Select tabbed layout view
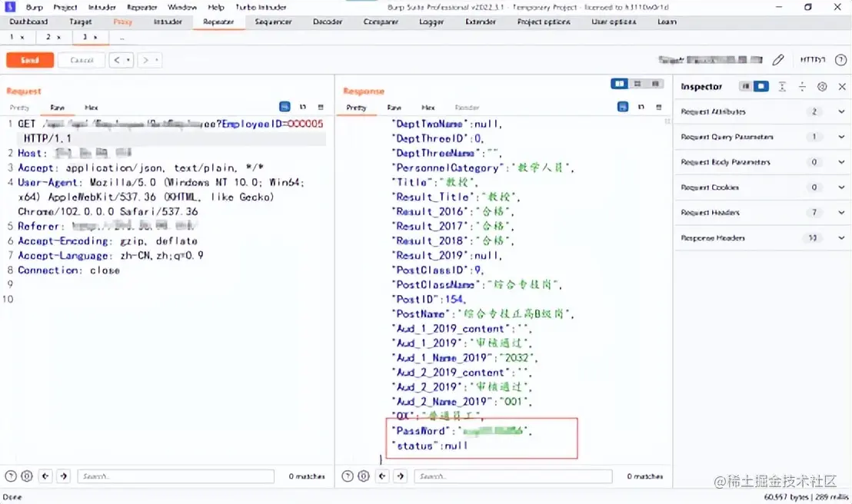The image size is (852, 504). pyautogui.click(x=655, y=84)
